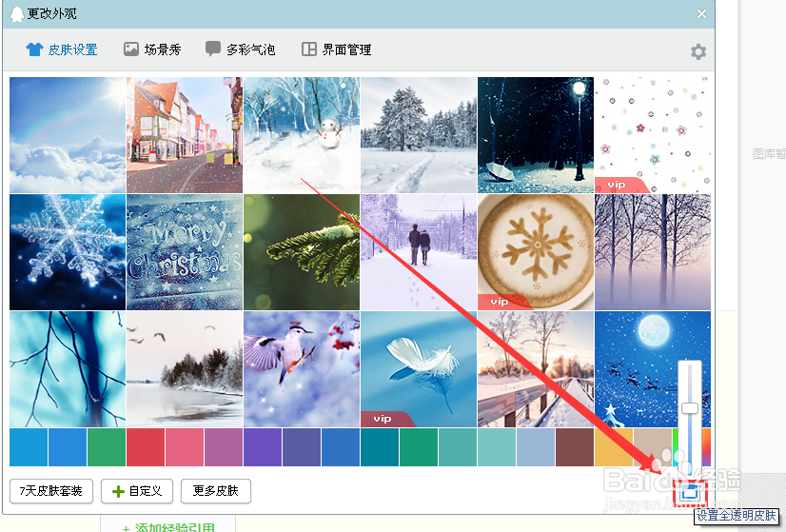
Task: Open the gear settings icon
Action: (x=698, y=51)
